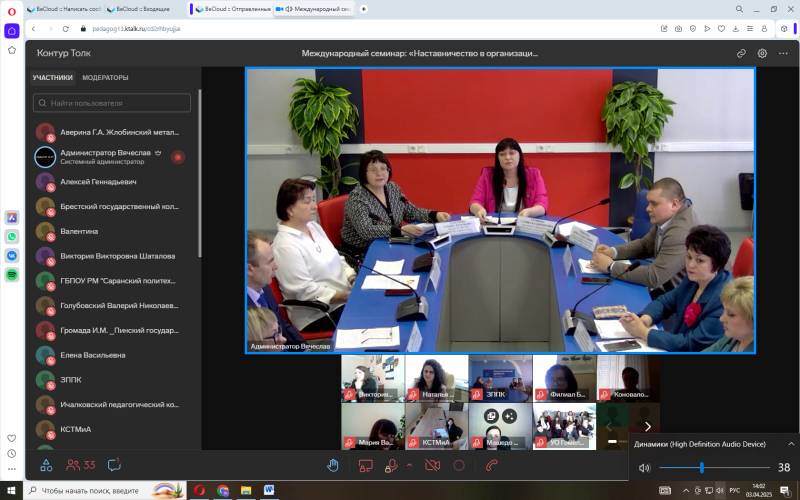The width and height of the screenshot is (800, 500).
Task: Open Контур Толк settings gear
Action: [762, 53]
